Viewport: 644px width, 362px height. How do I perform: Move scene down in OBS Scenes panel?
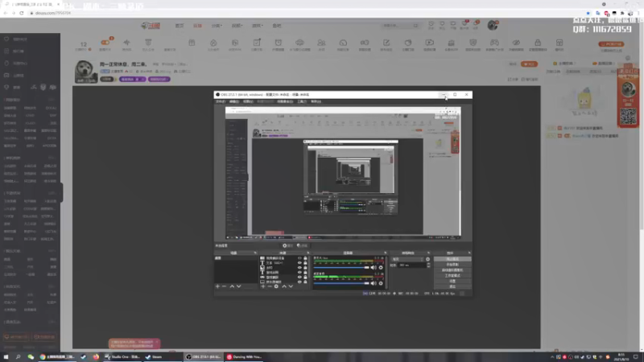[238, 286]
